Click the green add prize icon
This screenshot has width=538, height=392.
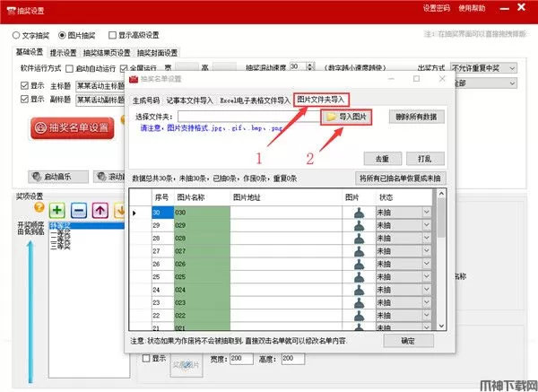coord(58,210)
